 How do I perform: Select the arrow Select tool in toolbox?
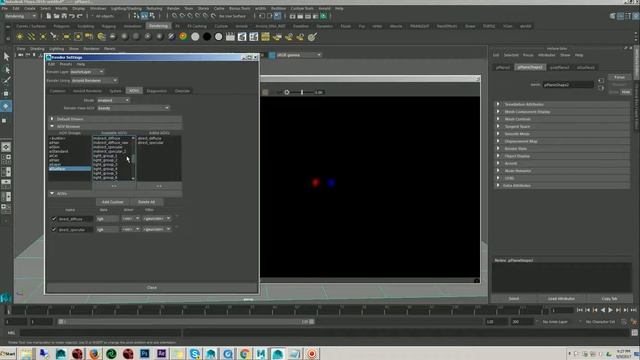pos(6,56)
